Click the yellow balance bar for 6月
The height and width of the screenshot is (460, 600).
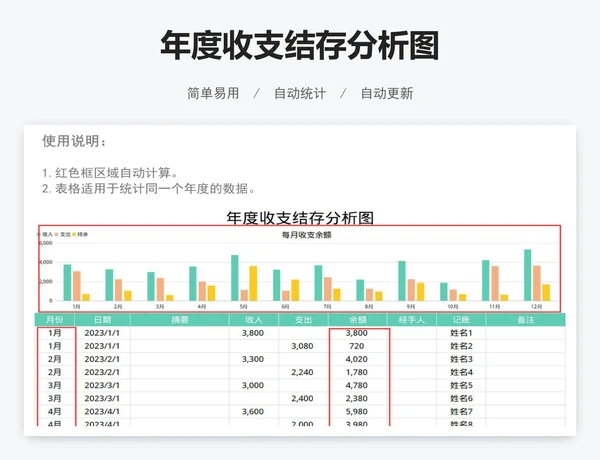click(295, 290)
